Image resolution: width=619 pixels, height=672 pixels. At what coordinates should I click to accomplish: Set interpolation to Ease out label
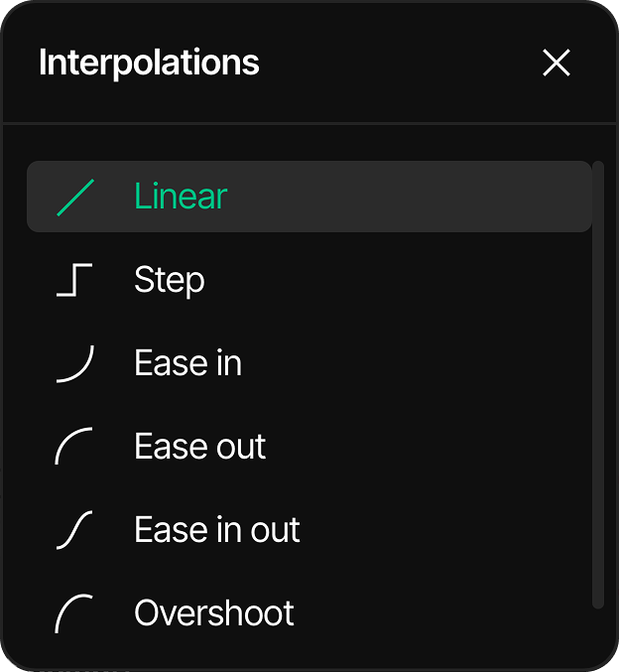click(200, 446)
